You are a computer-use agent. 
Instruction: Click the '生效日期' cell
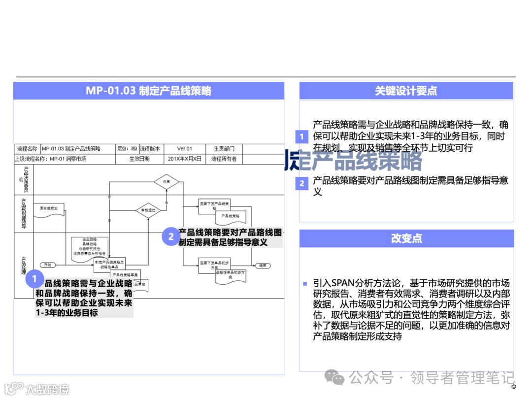click(x=139, y=159)
